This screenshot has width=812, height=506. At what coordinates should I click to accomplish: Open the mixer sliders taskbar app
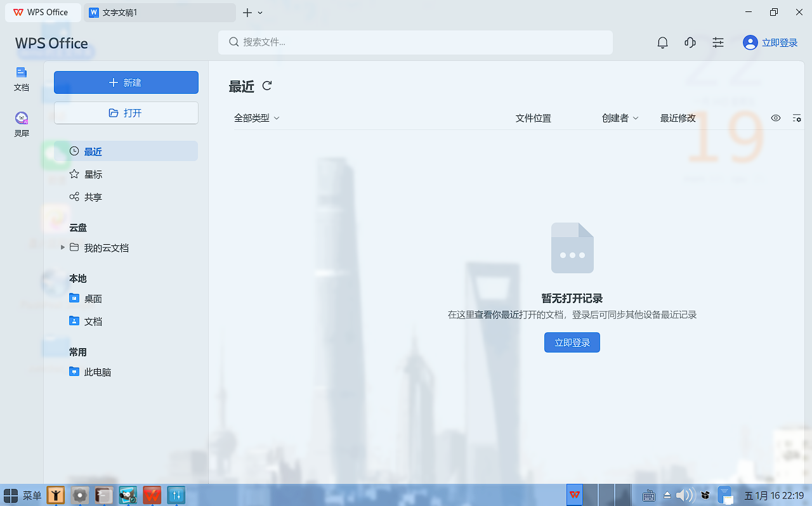pyautogui.click(x=176, y=495)
